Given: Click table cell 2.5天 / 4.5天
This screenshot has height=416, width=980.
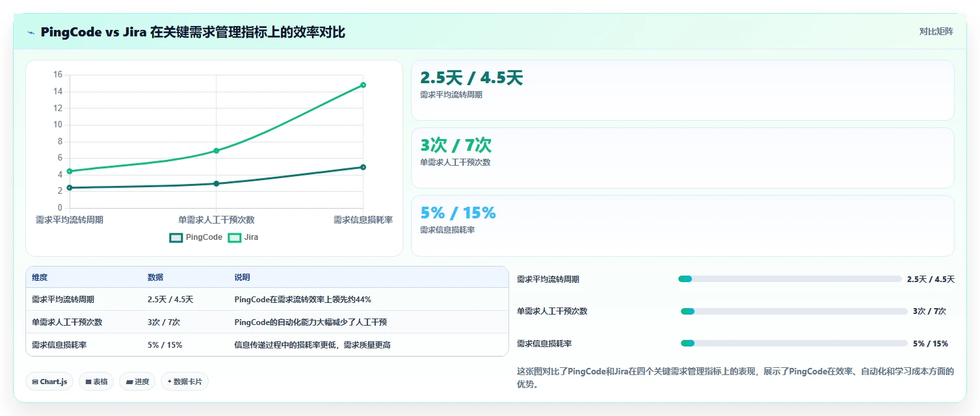Looking at the screenshot, I should 170,300.
